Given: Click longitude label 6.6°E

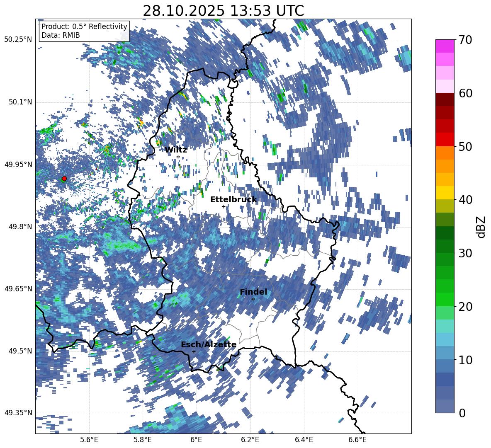Looking at the screenshot, I should tap(357, 440).
